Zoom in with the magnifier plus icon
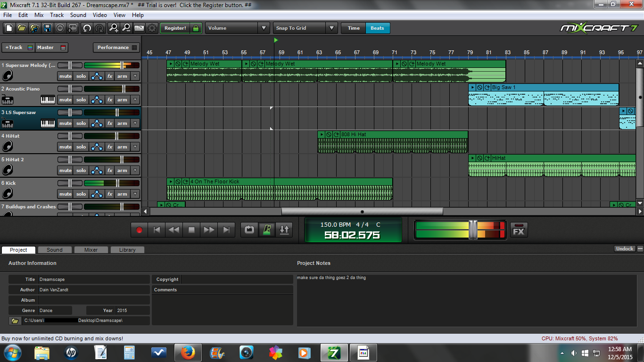Image resolution: width=644 pixels, height=362 pixels. point(114,28)
